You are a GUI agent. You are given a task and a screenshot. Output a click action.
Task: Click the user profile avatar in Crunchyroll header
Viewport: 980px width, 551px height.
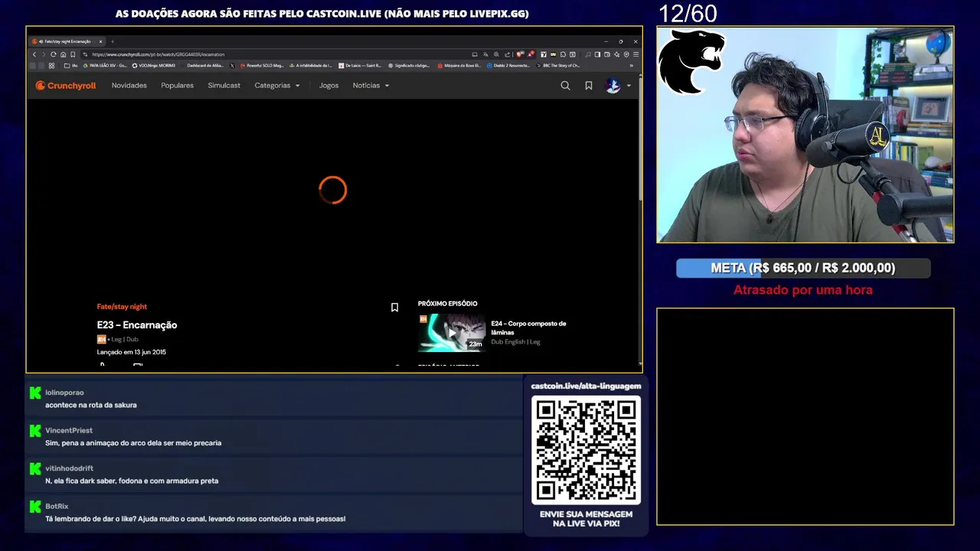(612, 86)
